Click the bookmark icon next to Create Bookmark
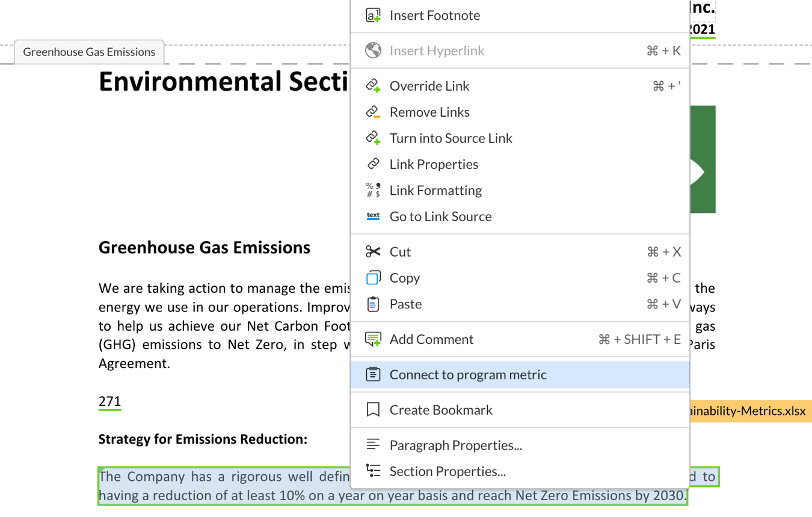This screenshot has height=517, width=812. pyautogui.click(x=373, y=409)
